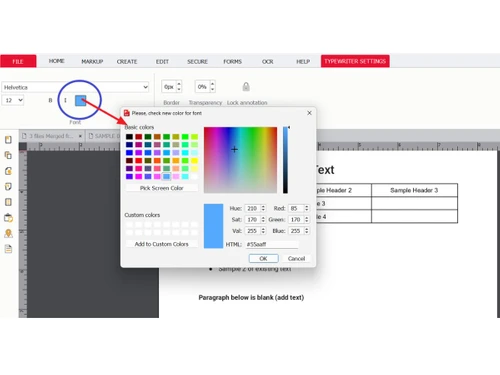
Task: Click the Pick Screen Color button
Action: click(162, 188)
